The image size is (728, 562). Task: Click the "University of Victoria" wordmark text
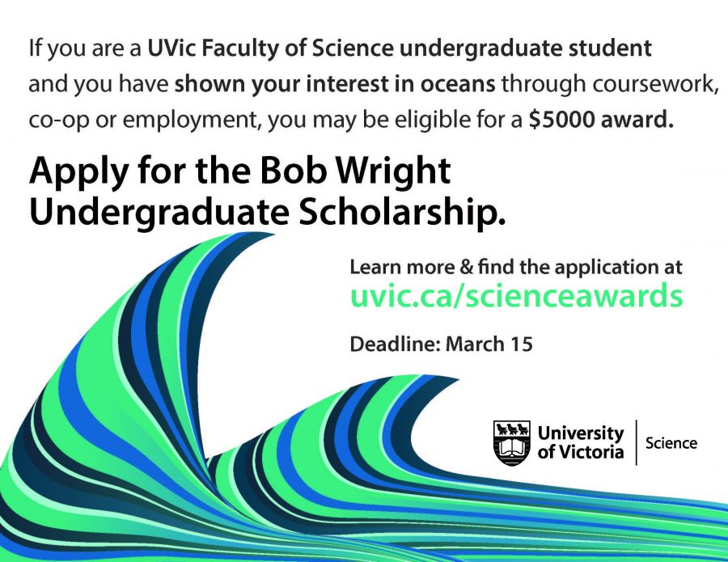[x=580, y=442]
